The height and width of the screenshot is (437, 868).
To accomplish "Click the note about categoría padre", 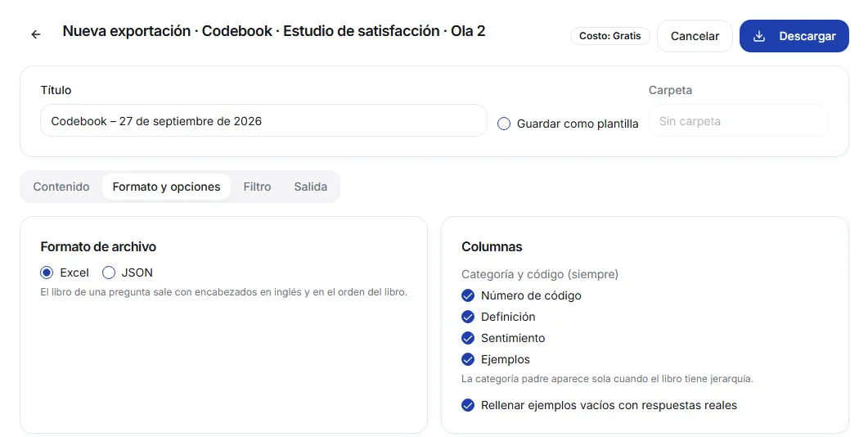I will click(607, 379).
